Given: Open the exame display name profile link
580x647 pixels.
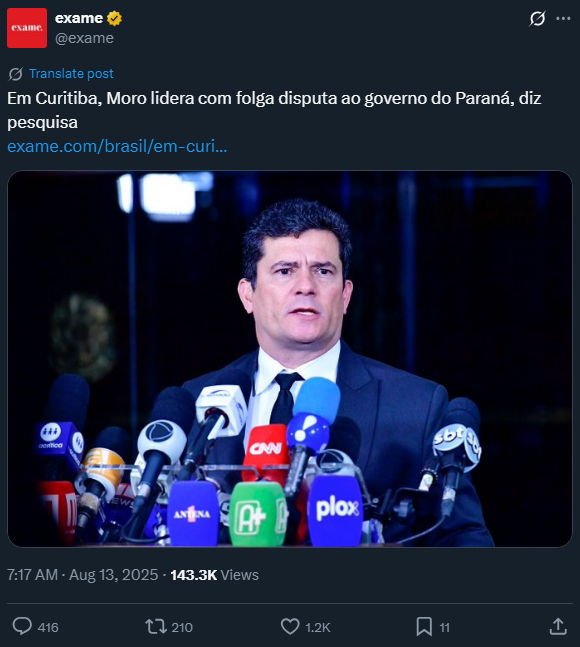Looking at the screenshot, I should 79,18.
